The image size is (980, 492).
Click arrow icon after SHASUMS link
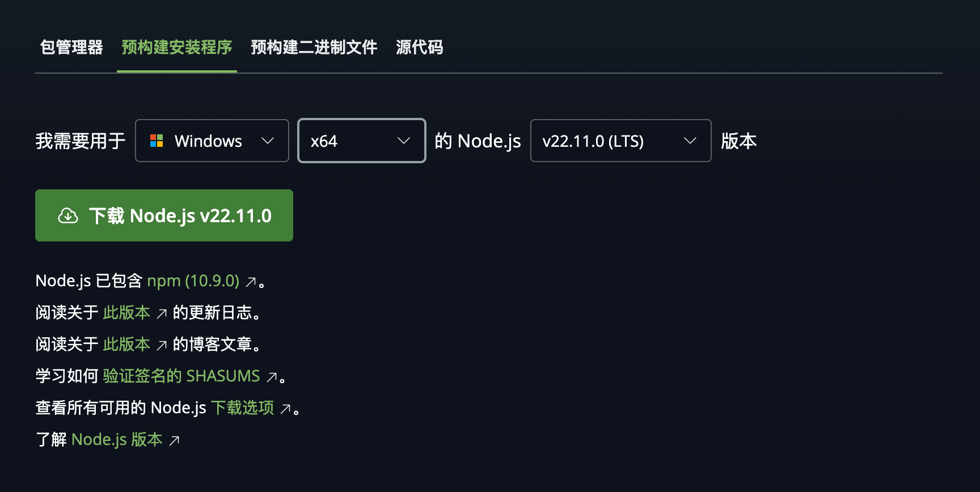(x=272, y=377)
